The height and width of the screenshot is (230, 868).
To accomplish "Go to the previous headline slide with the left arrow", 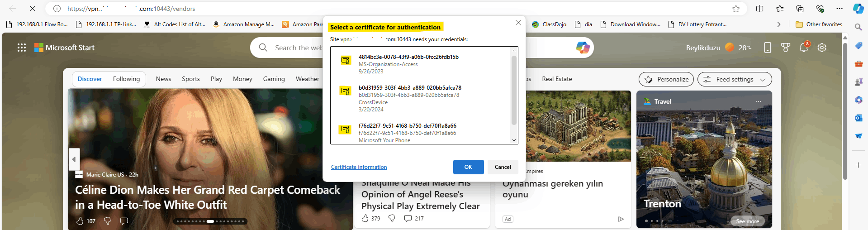I will click(x=74, y=159).
